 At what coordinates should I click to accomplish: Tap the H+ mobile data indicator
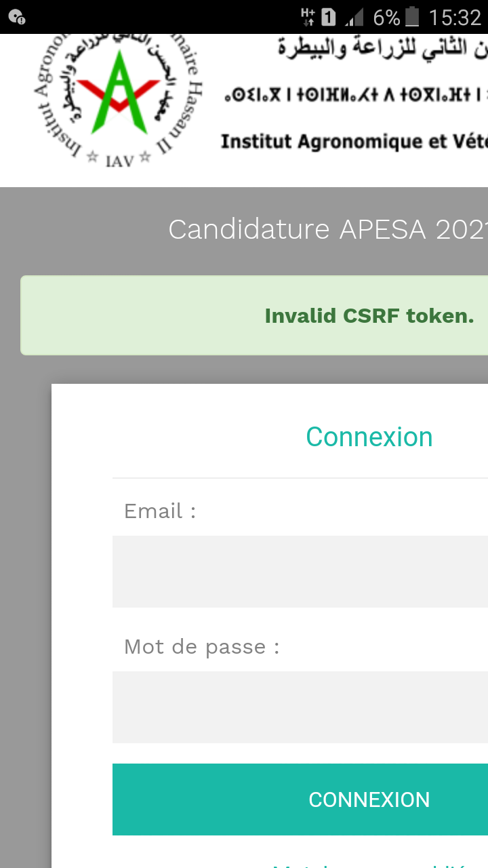308,17
